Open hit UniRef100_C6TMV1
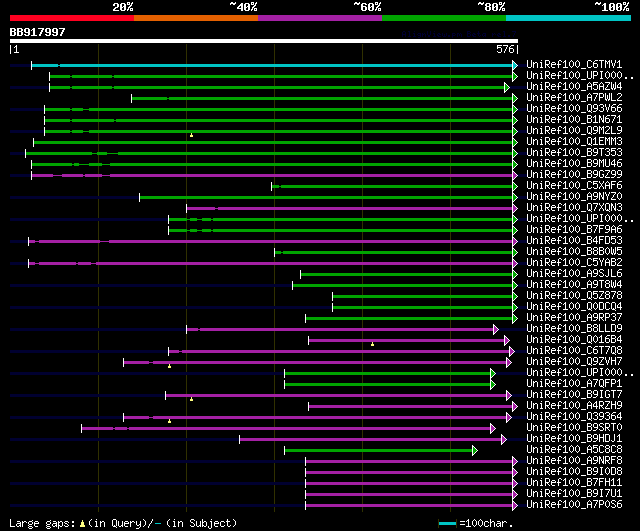This screenshot has width=640, height=531. pos(574,64)
